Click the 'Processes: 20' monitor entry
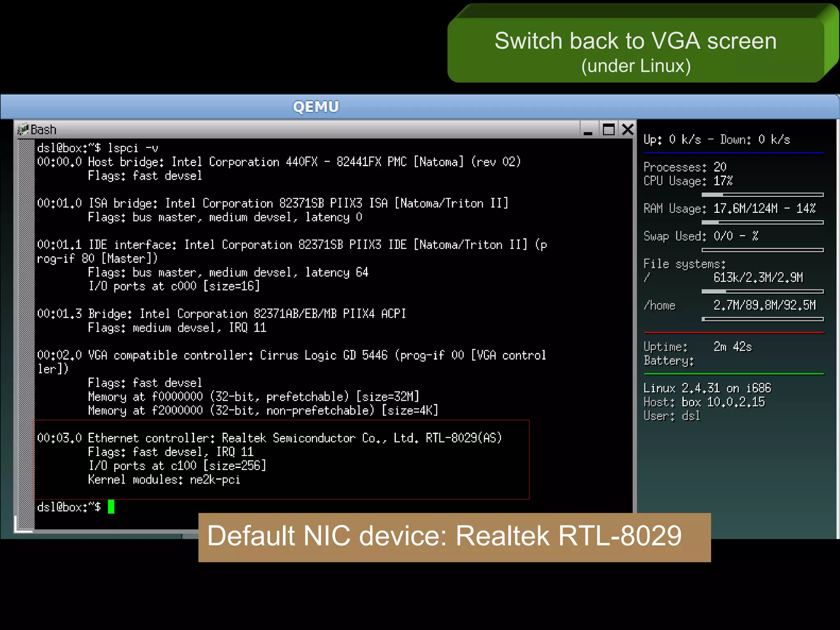The height and width of the screenshot is (630, 840). tap(685, 167)
